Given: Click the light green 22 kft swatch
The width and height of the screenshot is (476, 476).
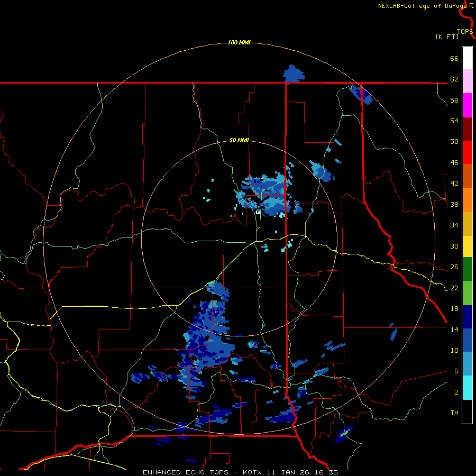Looking at the screenshot, I should (x=467, y=293).
